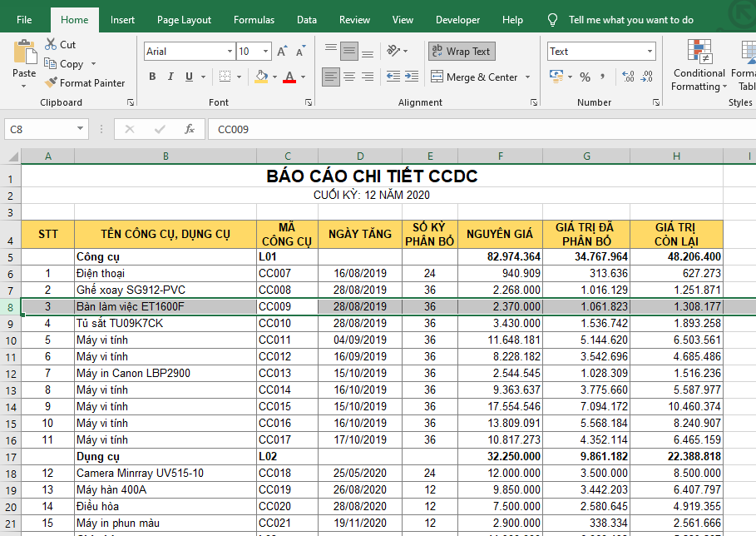Click the Font Color red A swatch

click(289, 77)
